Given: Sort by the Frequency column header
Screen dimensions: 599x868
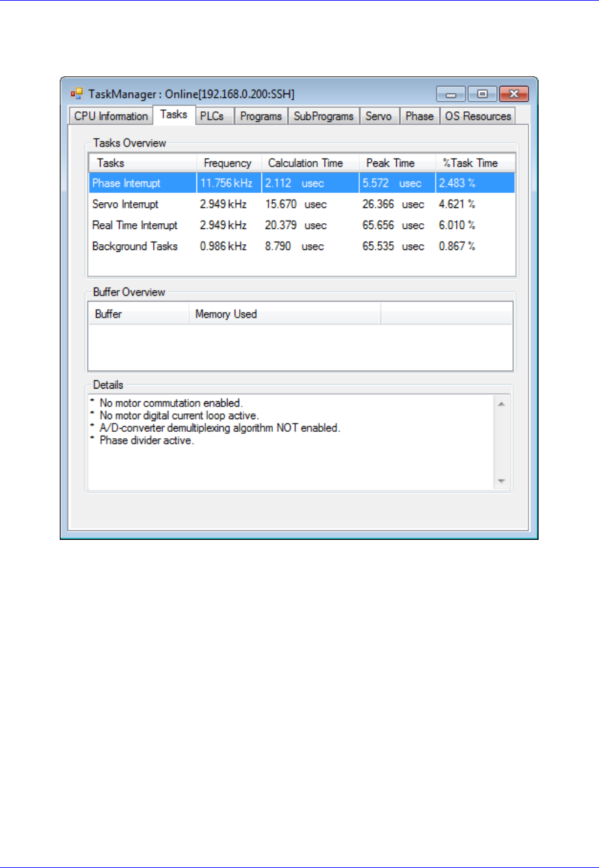Looking at the screenshot, I should 229,163.
